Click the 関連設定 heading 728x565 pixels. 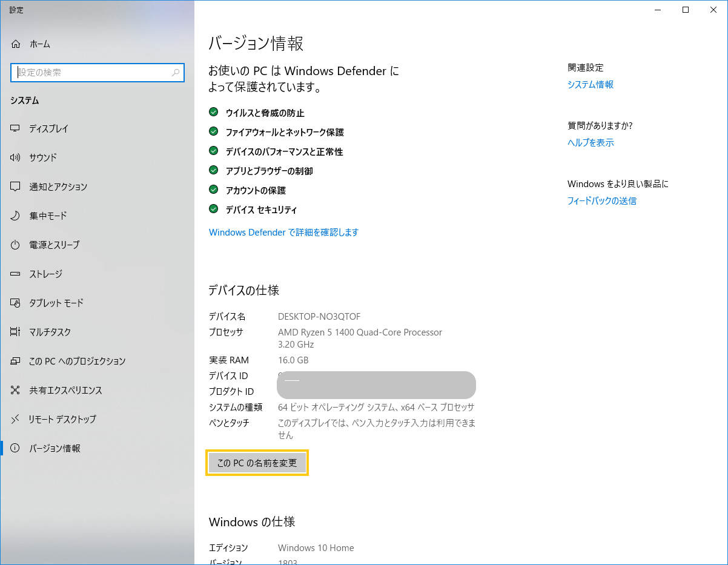(586, 68)
